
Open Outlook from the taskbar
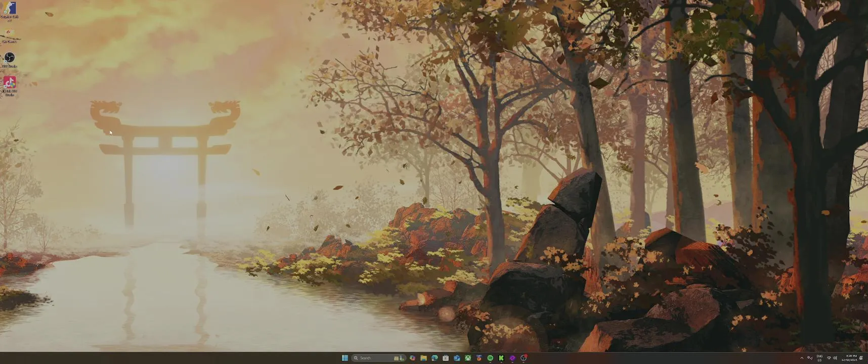[457, 358]
